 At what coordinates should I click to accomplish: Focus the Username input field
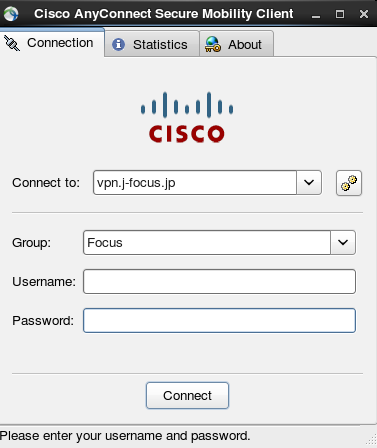219,282
